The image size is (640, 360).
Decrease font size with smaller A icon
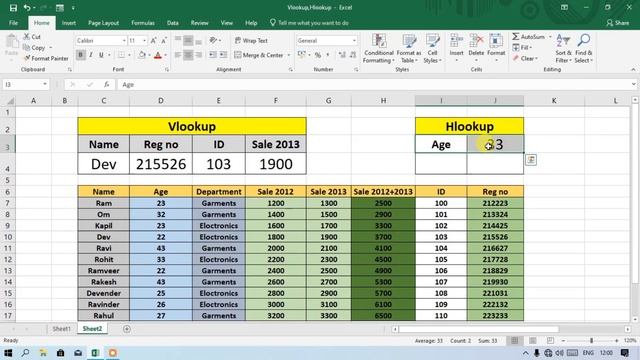(x=164, y=41)
